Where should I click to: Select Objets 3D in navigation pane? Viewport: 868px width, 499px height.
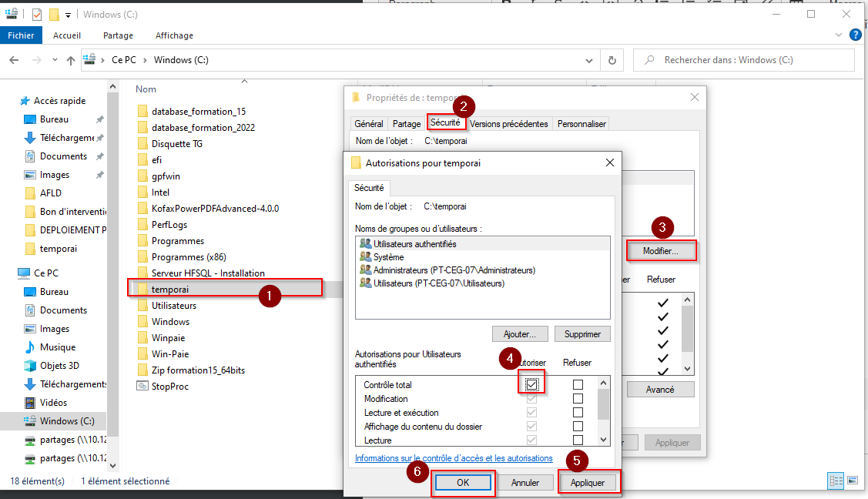[59, 366]
